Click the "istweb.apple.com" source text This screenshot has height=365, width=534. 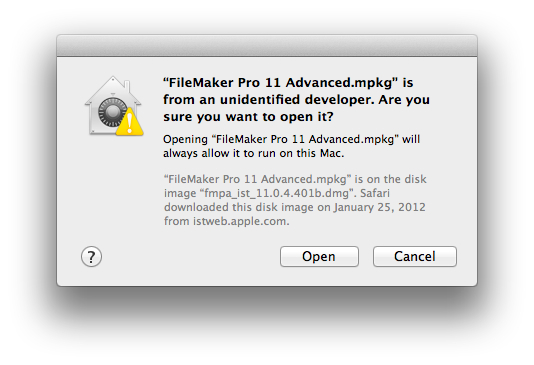[x=241, y=221]
